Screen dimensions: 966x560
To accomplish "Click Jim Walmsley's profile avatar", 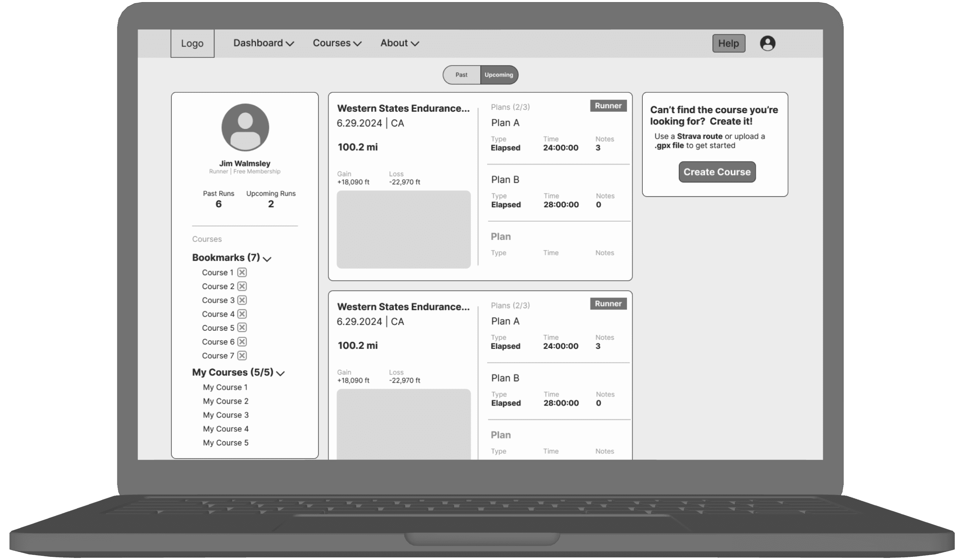I will coord(245,127).
